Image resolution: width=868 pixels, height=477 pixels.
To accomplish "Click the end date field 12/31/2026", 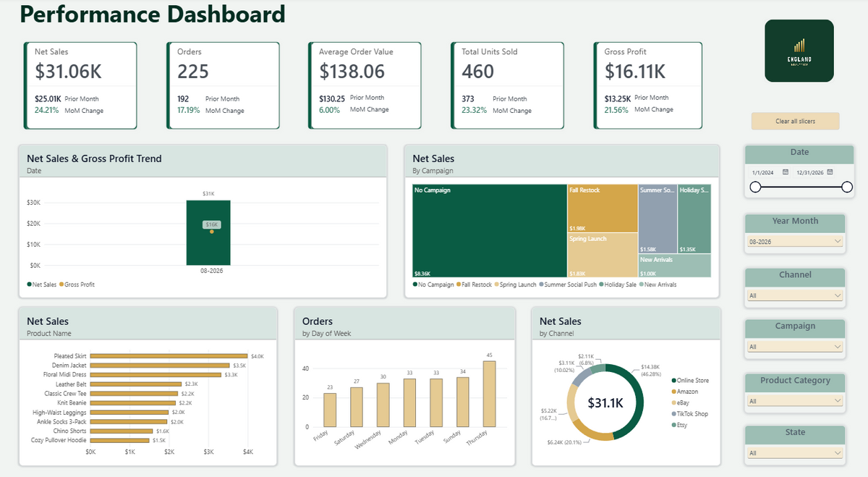I will click(x=809, y=172).
